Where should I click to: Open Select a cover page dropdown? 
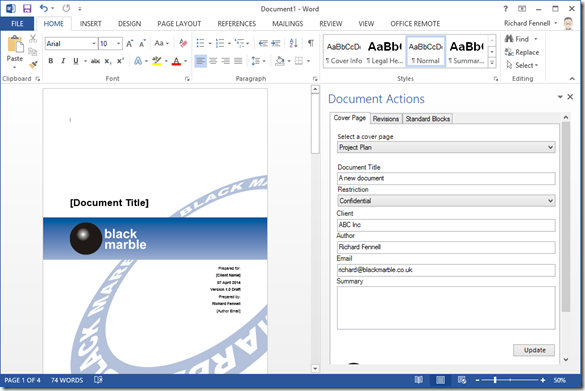tap(446, 147)
